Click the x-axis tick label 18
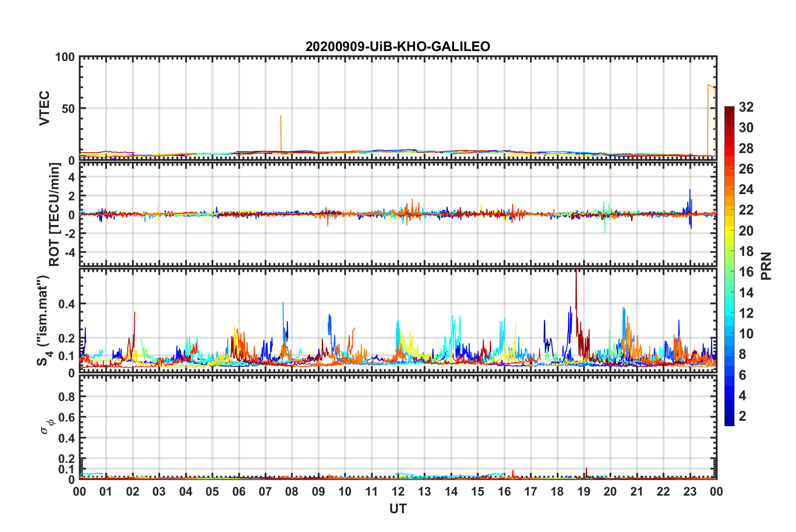The height and width of the screenshot is (532, 796). pos(557,491)
